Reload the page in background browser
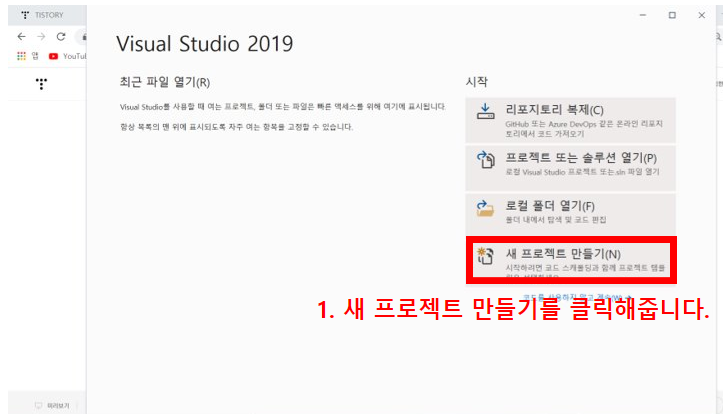Screen dimensions: 723x414 click(61, 36)
